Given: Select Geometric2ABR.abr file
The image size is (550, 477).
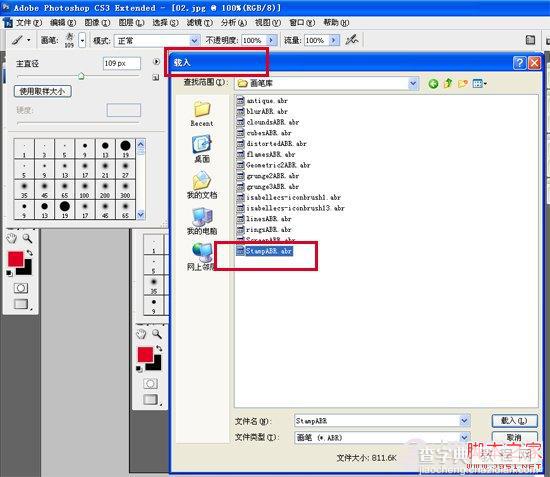Looking at the screenshot, I should point(274,165).
